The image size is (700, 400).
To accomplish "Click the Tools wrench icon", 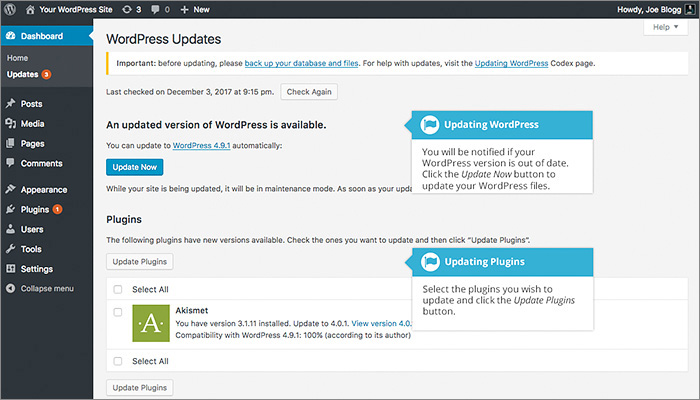I will 11,249.
